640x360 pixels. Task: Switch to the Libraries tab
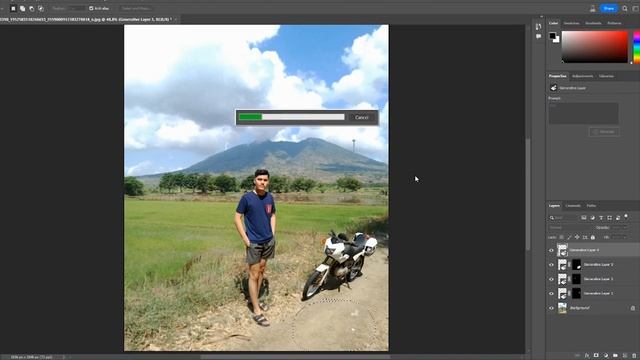[x=607, y=76]
